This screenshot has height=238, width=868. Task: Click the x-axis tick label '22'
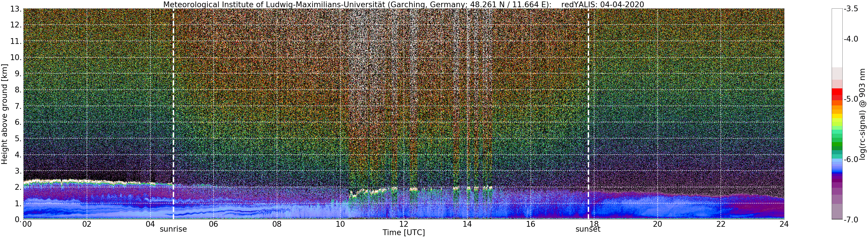[x=721, y=224]
